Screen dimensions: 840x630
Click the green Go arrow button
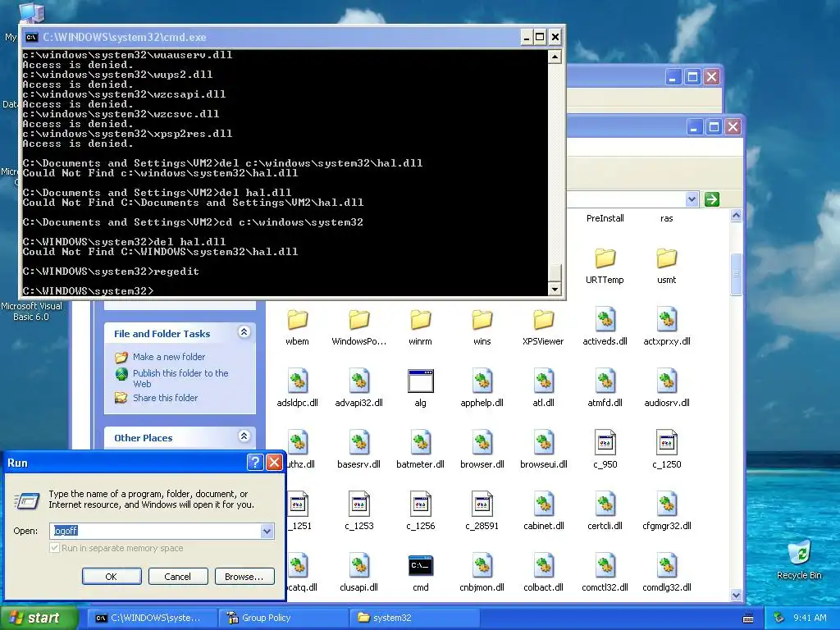tap(711, 199)
